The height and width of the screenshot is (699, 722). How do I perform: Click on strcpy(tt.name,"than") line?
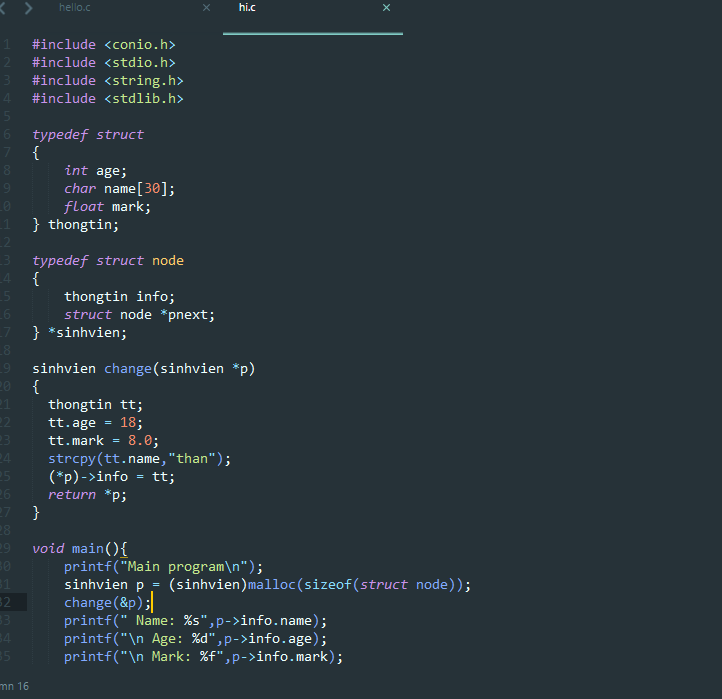click(140, 459)
